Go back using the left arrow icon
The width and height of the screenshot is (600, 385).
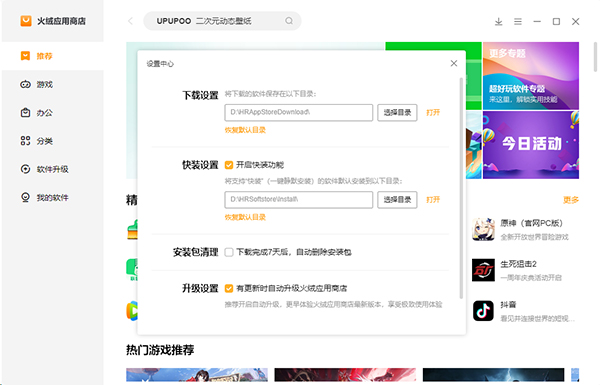(x=130, y=21)
